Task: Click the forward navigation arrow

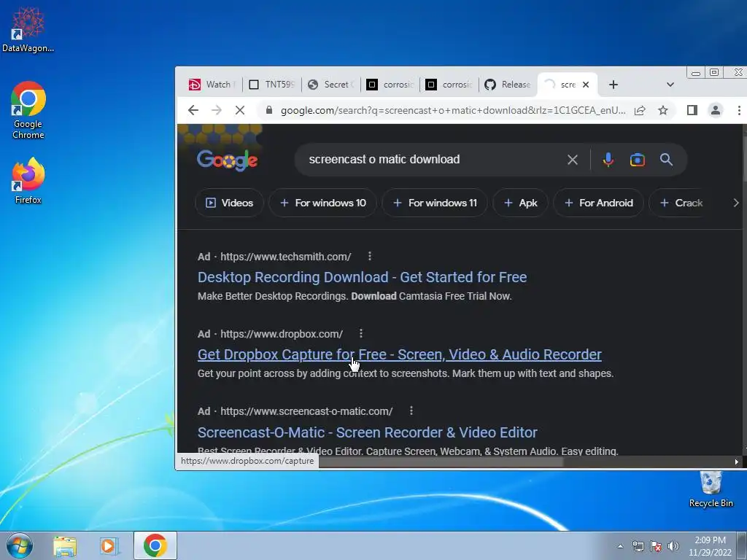Action: click(216, 111)
